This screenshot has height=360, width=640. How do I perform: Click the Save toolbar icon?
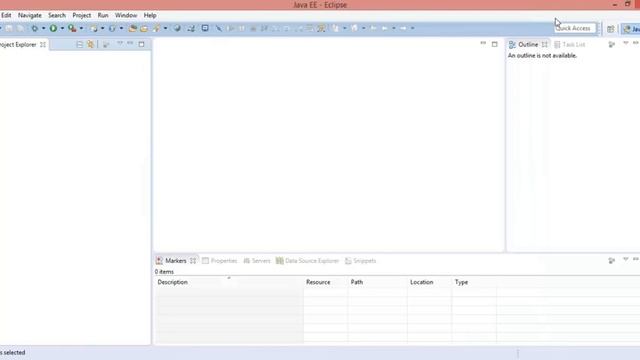click(9, 28)
